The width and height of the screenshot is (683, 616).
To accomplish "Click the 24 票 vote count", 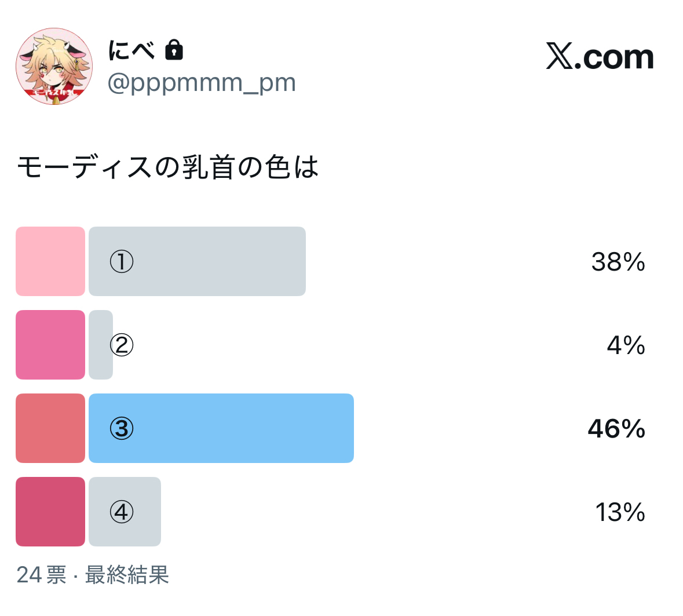I will point(41,575).
